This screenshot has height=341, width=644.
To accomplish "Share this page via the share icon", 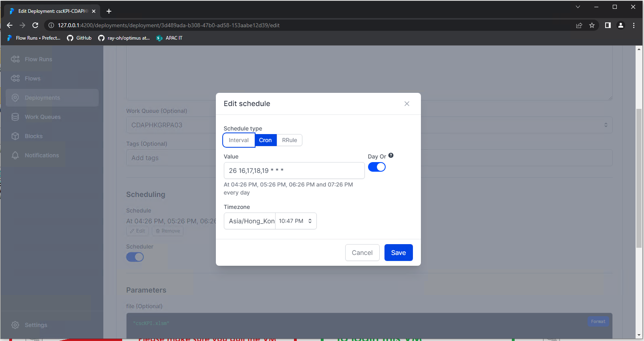I will click(x=579, y=25).
